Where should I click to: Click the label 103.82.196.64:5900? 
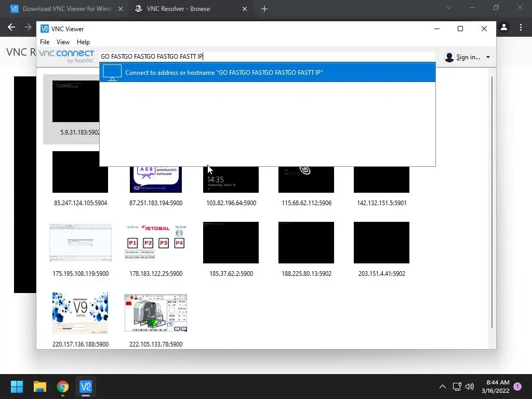(x=231, y=203)
